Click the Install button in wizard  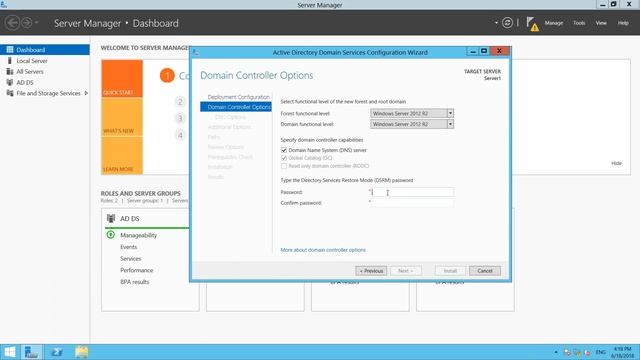tap(450, 271)
